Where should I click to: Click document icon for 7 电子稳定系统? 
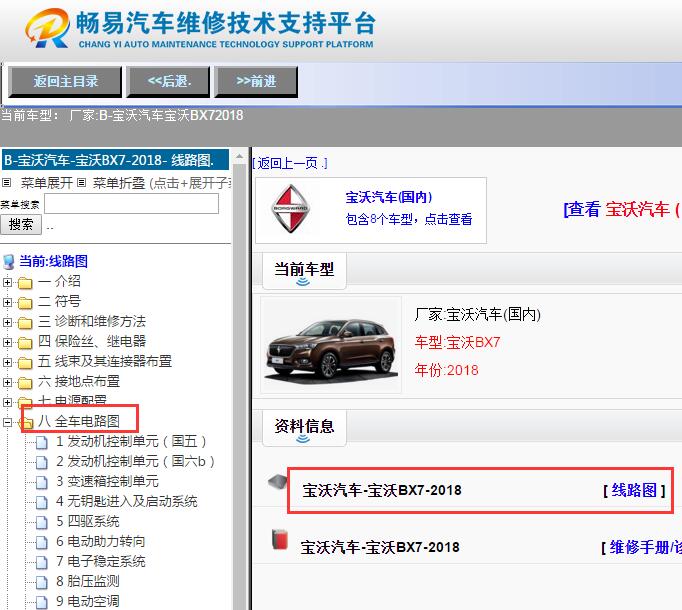pos(42,563)
